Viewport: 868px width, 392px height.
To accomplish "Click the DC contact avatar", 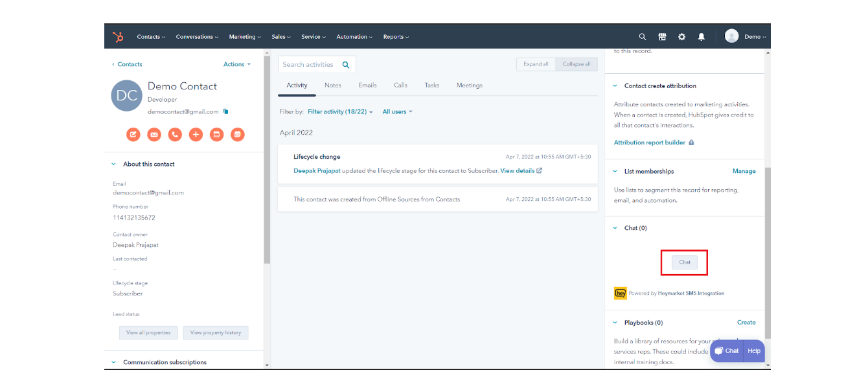I will pyautogui.click(x=126, y=96).
